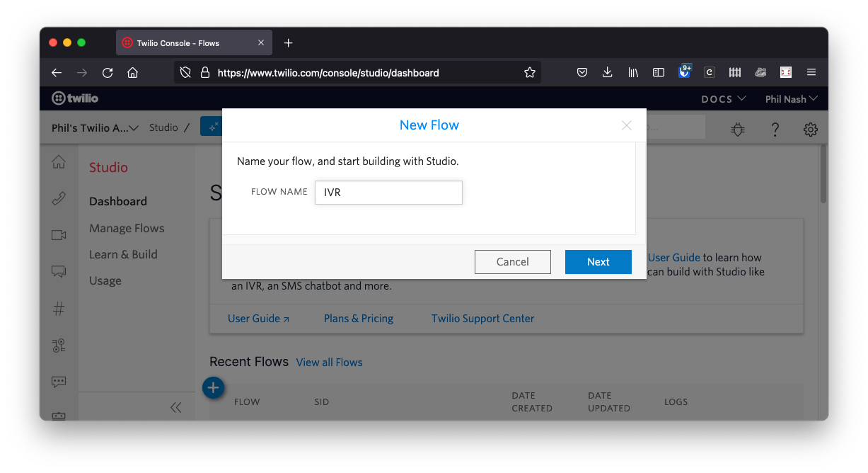Click the padlock site security icon

[205, 72]
